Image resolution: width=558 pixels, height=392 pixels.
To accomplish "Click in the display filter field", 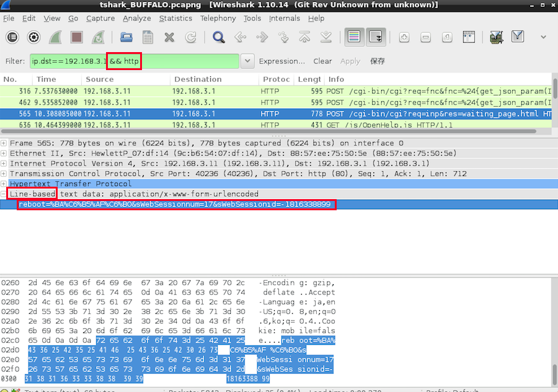I will [135, 61].
